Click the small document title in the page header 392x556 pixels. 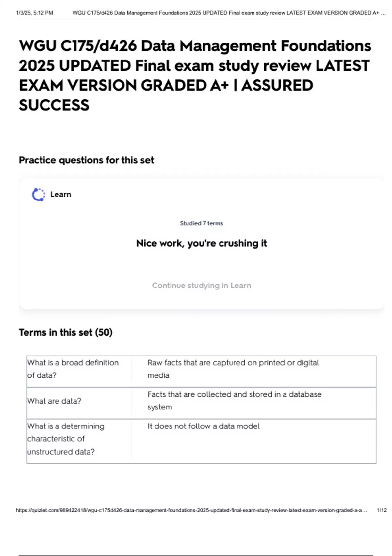click(x=229, y=13)
